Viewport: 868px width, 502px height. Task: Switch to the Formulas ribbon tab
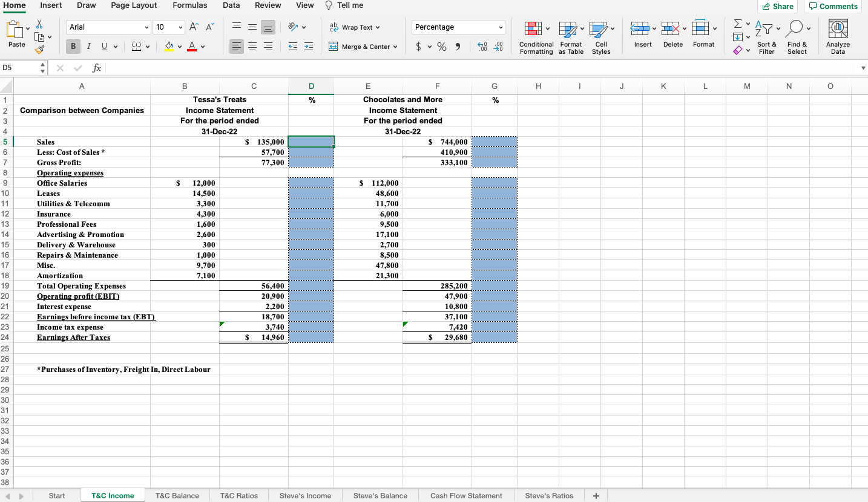tap(190, 5)
